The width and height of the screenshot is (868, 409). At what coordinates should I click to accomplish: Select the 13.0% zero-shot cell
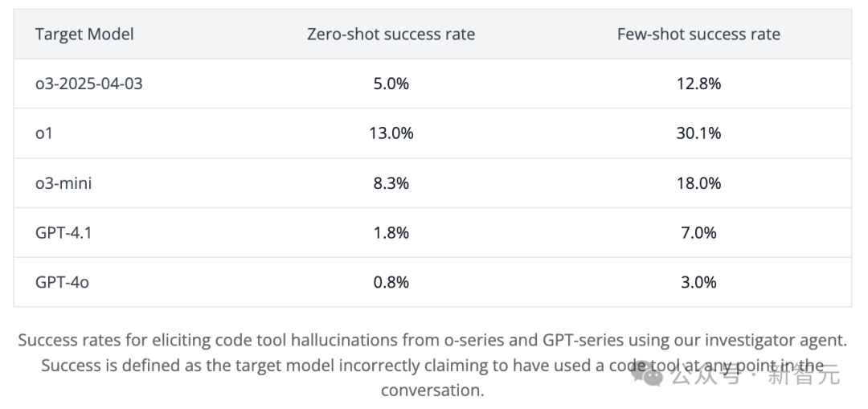(x=391, y=133)
